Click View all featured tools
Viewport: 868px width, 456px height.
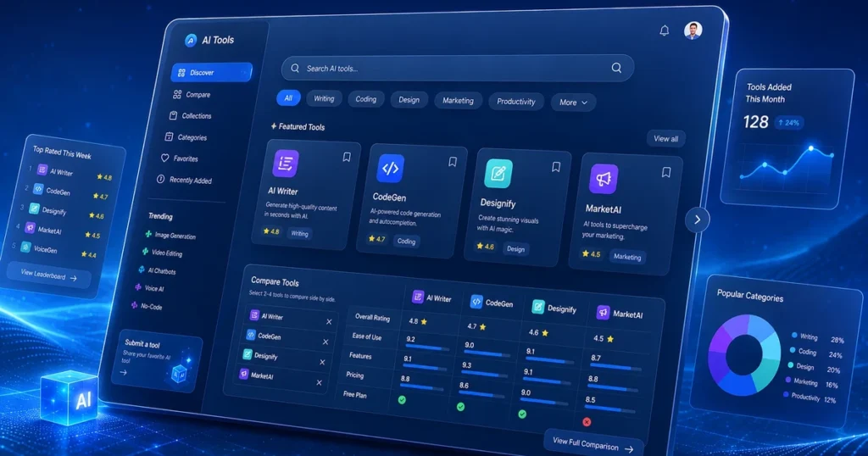pyautogui.click(x=666, y=139)
